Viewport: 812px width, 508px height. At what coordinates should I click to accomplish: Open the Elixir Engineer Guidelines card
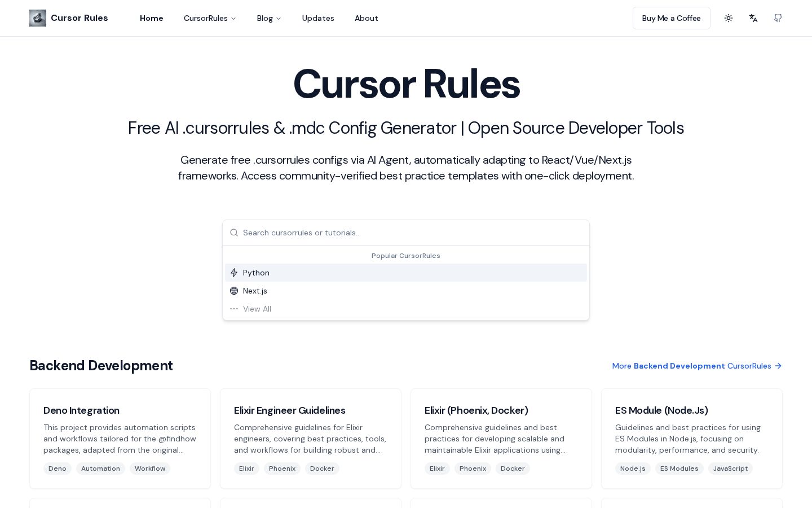coord(311,438)
